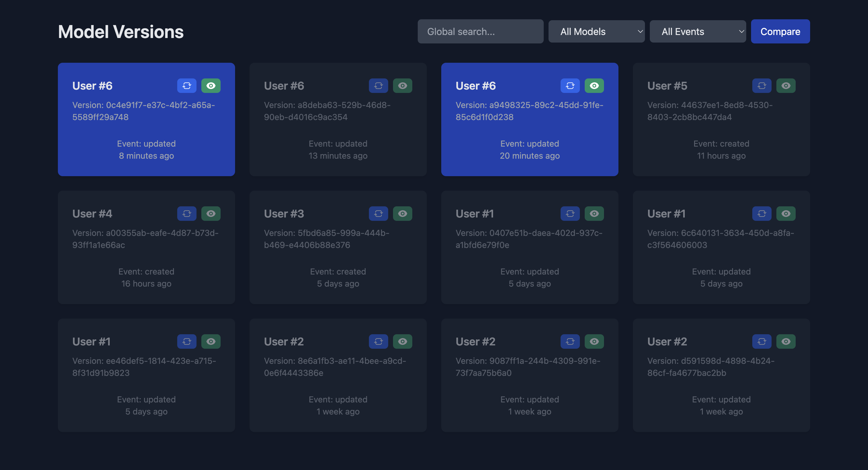Click revert icon on version d591598d card
This screenshot has width=868, height=470.
[x=762, y=341]
